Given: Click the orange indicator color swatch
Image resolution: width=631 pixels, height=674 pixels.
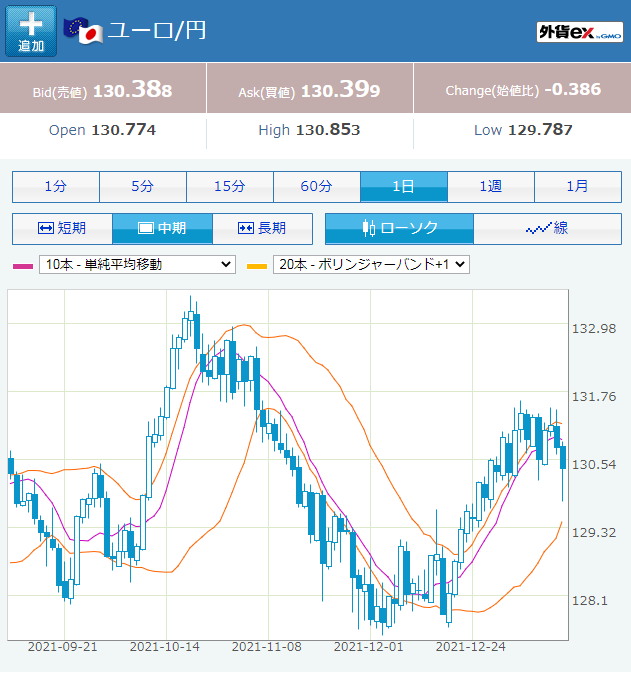Looking at the screenshot, I should click(x=257, y=267).
